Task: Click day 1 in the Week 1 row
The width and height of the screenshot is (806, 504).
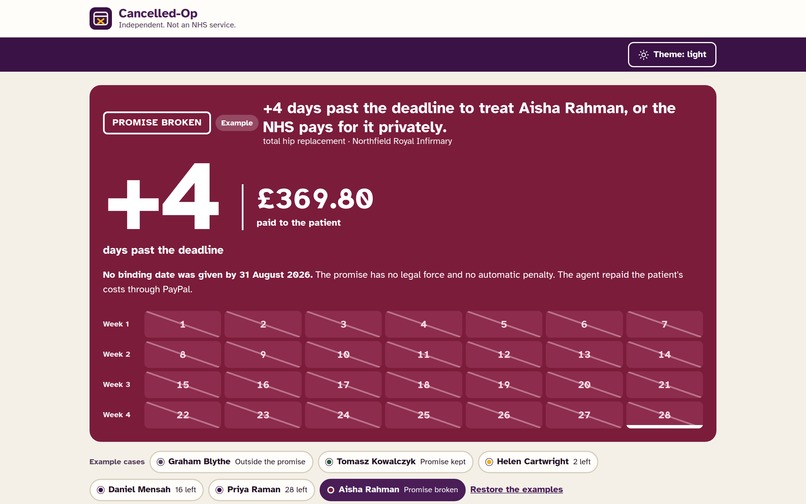Action: 182,324
